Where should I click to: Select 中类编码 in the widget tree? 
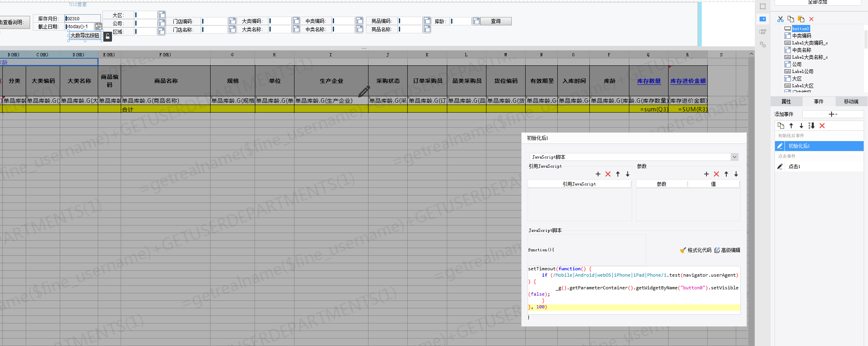(802, 36)
